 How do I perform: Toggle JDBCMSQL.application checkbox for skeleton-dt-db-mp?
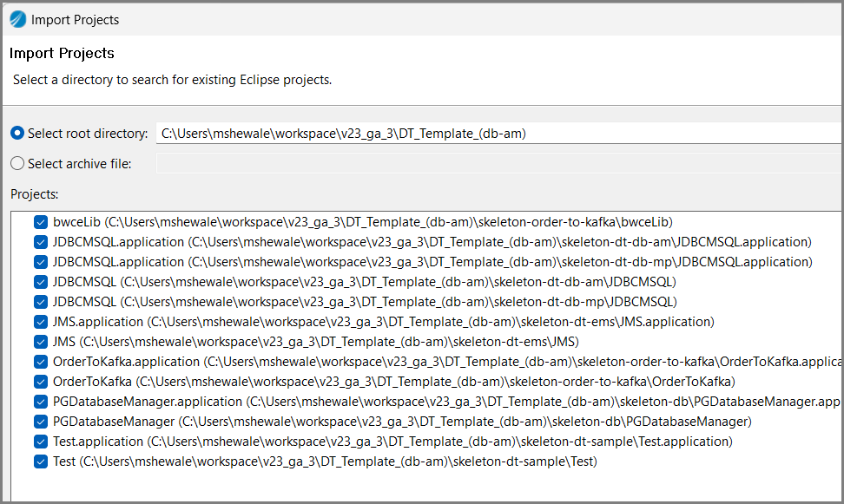point(41,262)
